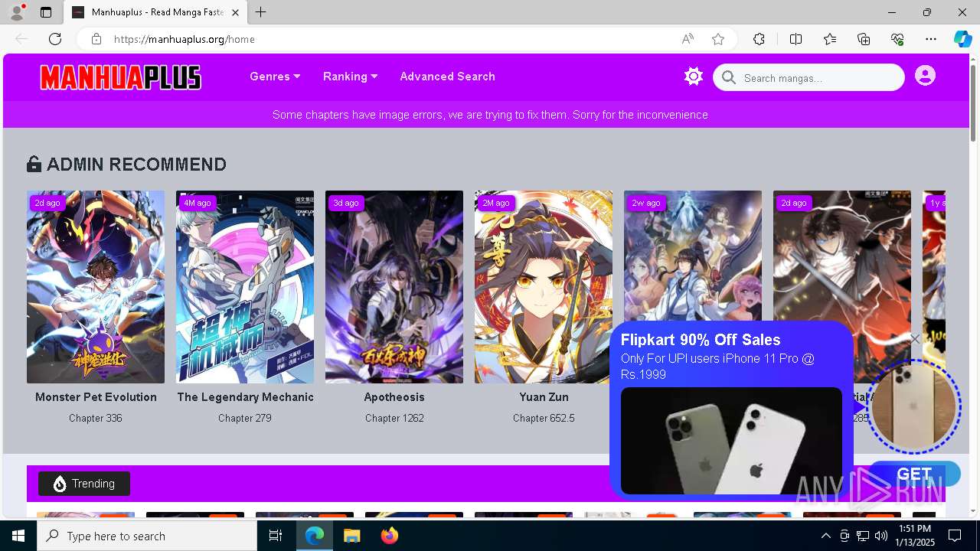The image size is (980, 551).
Task: Read Chapter 652.5 of Yuan Zun
Action: tap(544, 418)
